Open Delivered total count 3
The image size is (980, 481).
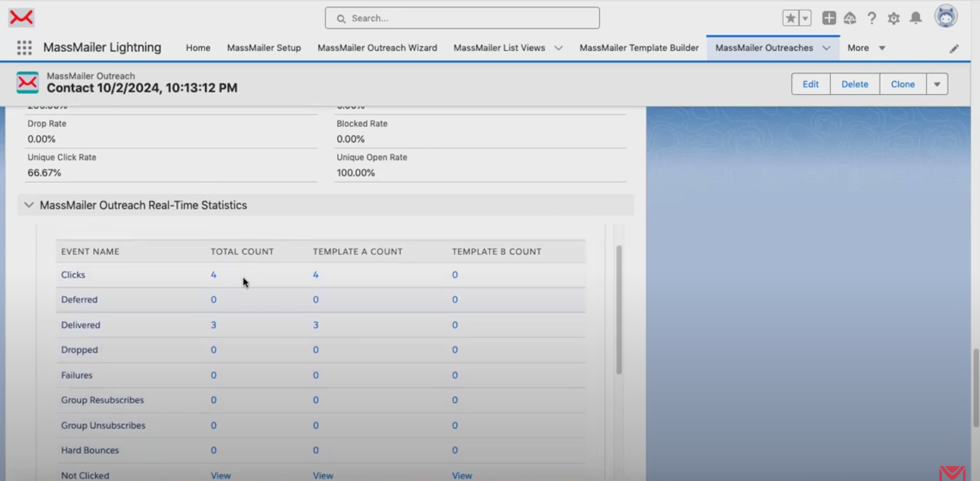(213, 325)
